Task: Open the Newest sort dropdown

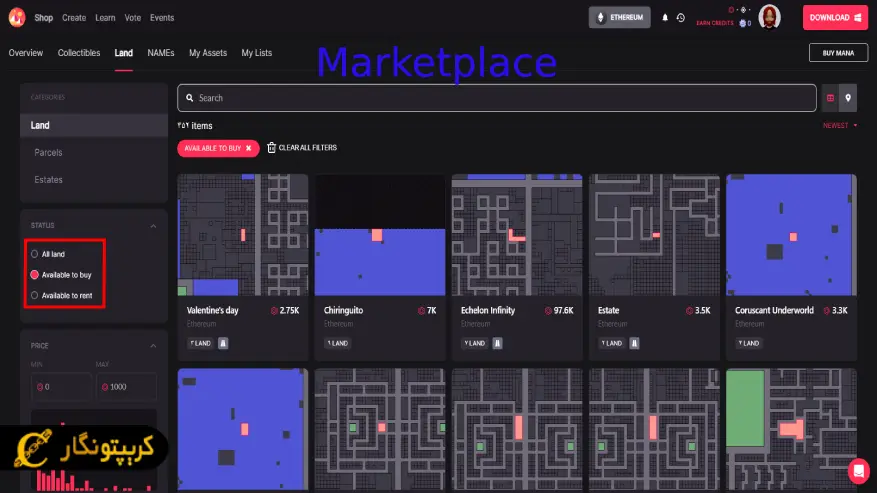Action: [840, 126]
